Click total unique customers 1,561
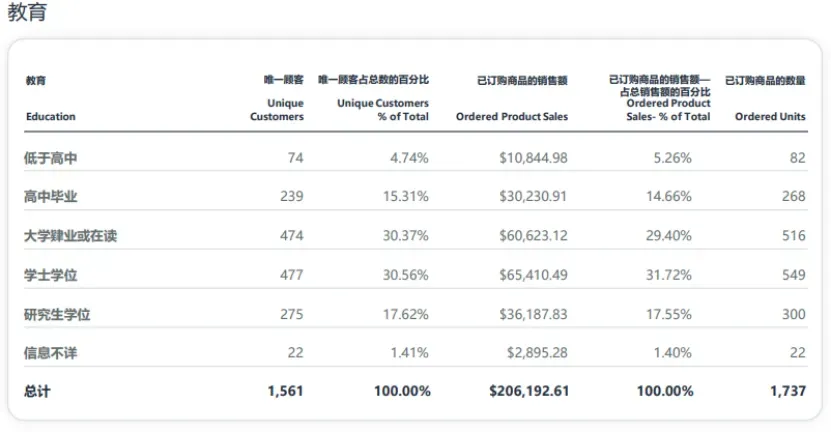831x432 pixels. (x=286, y=391)
